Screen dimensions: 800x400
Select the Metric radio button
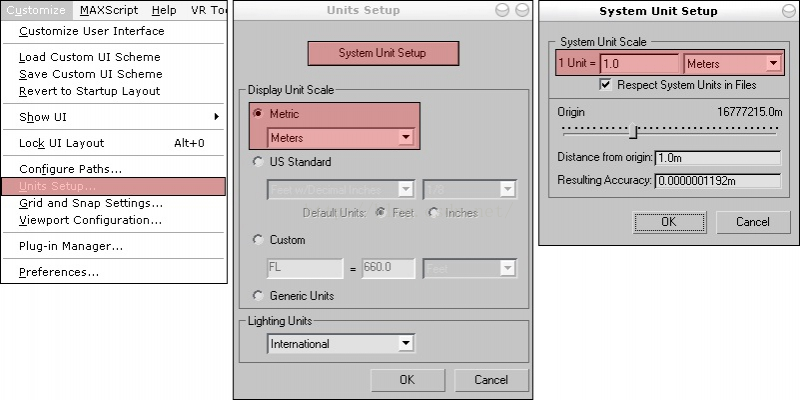[259, 114]
